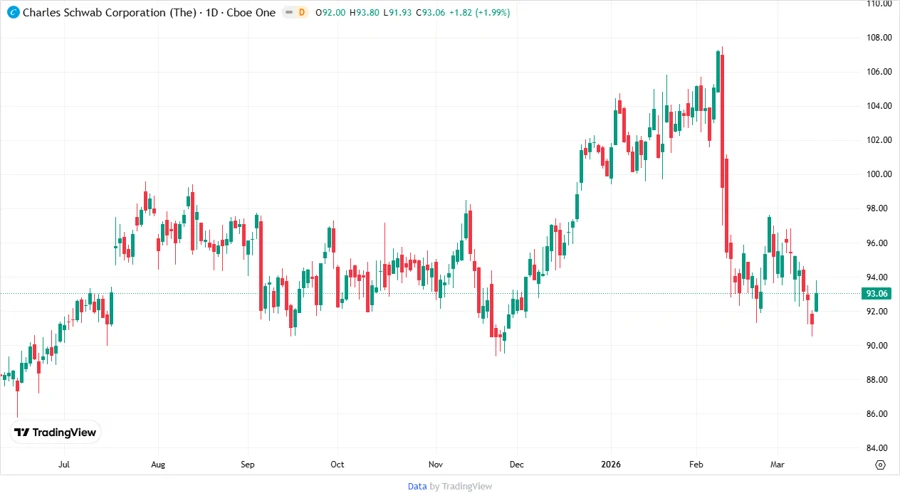
Task: Select the 90.00 price axis label
Action: pos(879,345)
